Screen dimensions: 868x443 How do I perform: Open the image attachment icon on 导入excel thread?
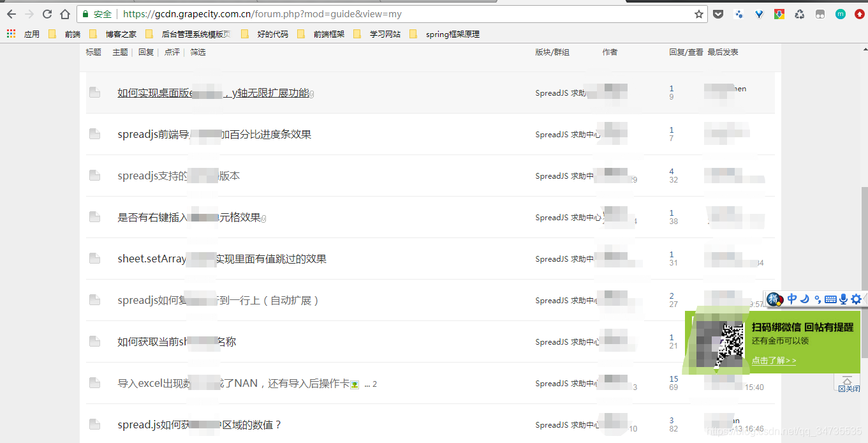pyautogui.click(x=355, y=384)
